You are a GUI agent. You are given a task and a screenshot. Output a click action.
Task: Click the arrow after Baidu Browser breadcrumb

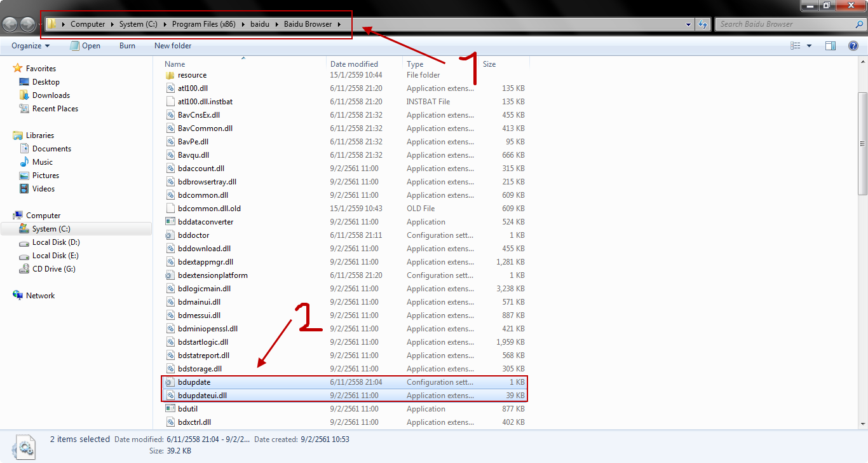[x=339, y=25]
